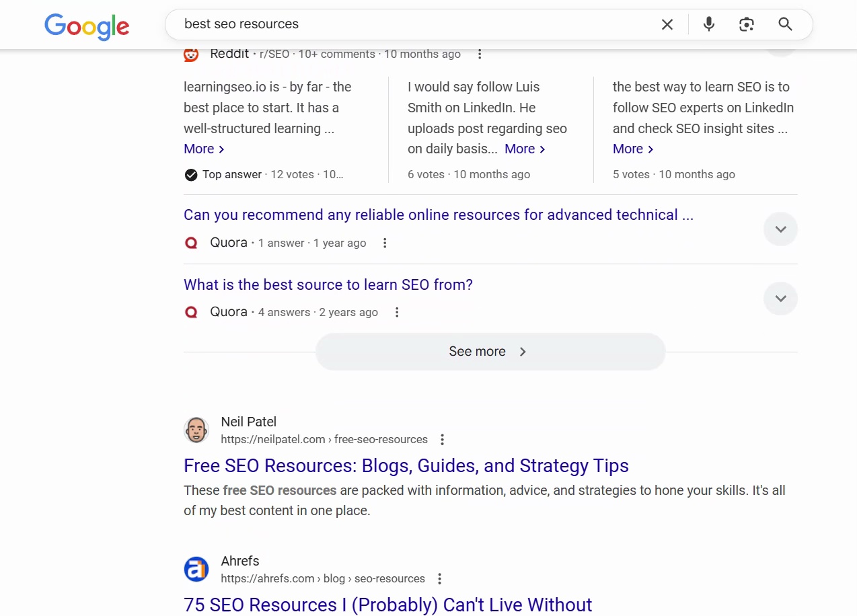Click '6 votes · 10 months ago' text
The width and height of the screenshot is (857, 616).
469,175
